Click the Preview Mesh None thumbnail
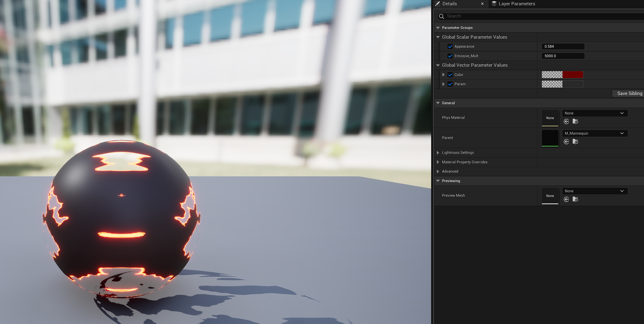Image resolution: width=644 pixels, height=324 pixels. (x=550, y=196)
